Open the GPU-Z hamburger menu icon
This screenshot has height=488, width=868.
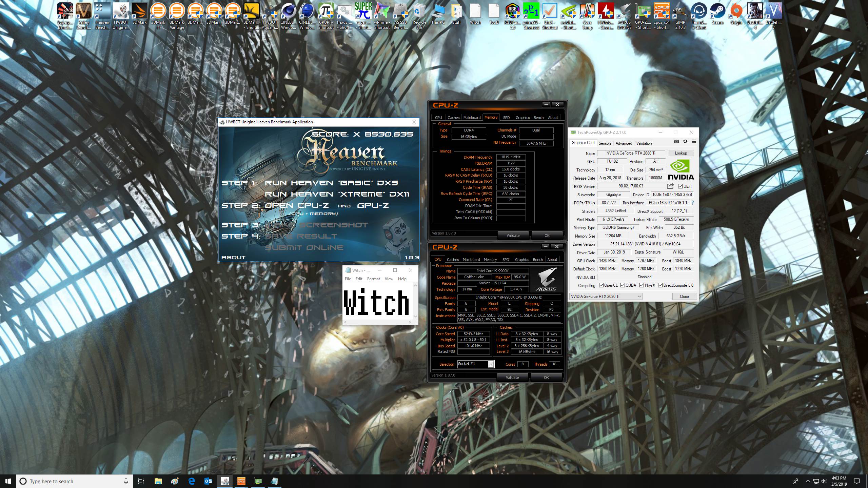tap(694, 141)
